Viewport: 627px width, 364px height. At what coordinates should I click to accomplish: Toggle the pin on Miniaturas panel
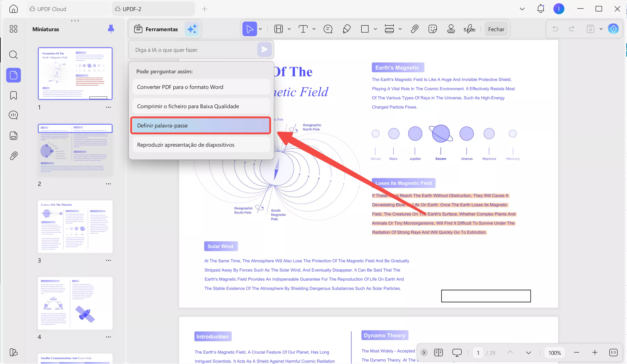point(111,29)
